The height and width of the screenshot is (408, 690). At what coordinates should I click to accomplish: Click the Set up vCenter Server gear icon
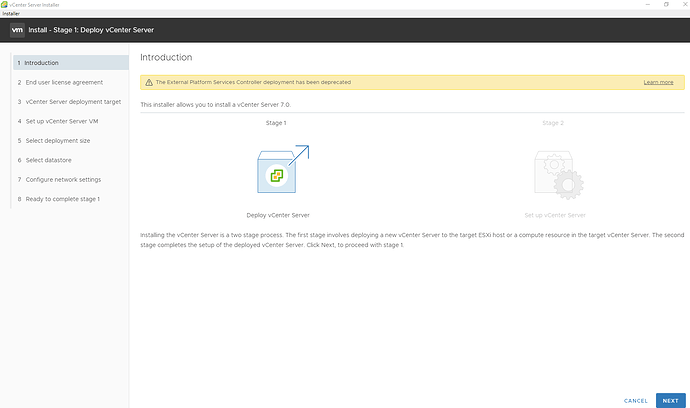(552, 172)
